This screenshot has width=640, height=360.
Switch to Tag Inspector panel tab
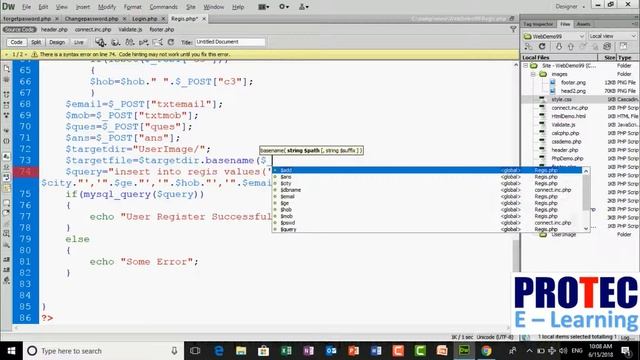pyautogui.click(x=538, y=24)
